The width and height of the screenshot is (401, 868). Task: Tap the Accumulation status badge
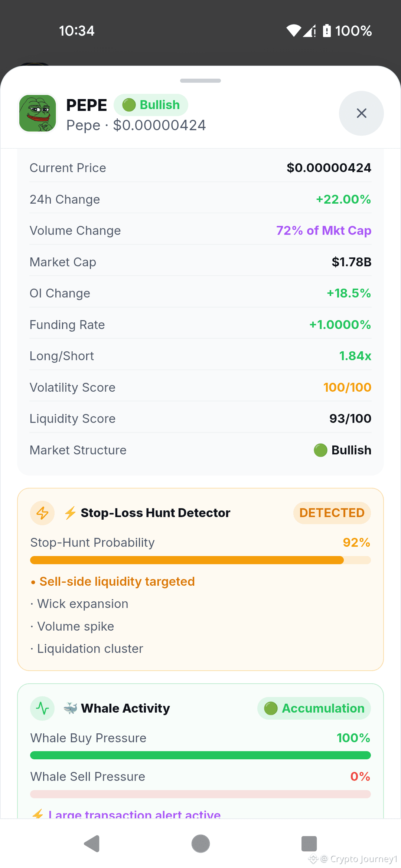[314, 708]
